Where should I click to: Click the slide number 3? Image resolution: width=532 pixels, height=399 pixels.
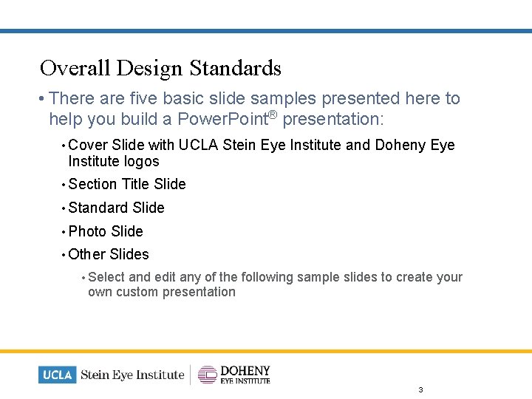click(420, 389)
